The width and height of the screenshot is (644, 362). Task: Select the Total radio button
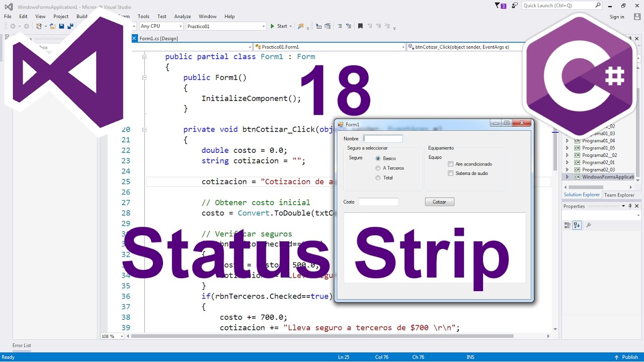pos(378,177)
